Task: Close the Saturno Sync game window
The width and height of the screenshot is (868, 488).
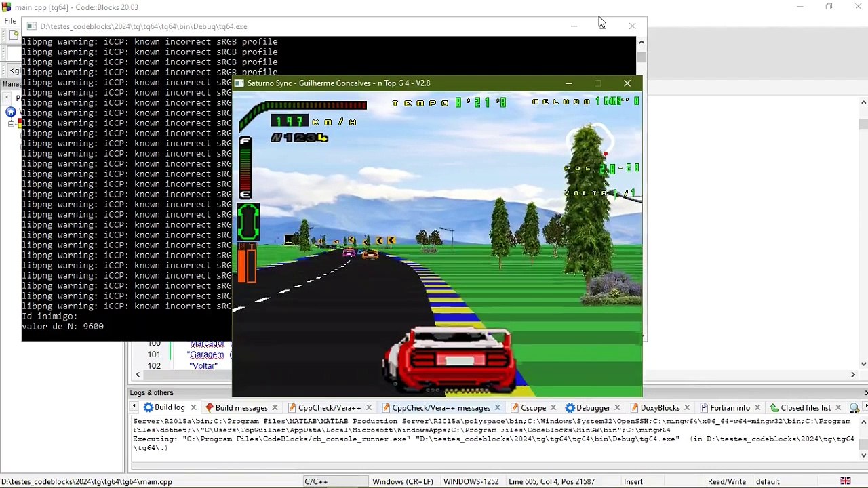Action: pyautogui.click(x=627, y=83)
